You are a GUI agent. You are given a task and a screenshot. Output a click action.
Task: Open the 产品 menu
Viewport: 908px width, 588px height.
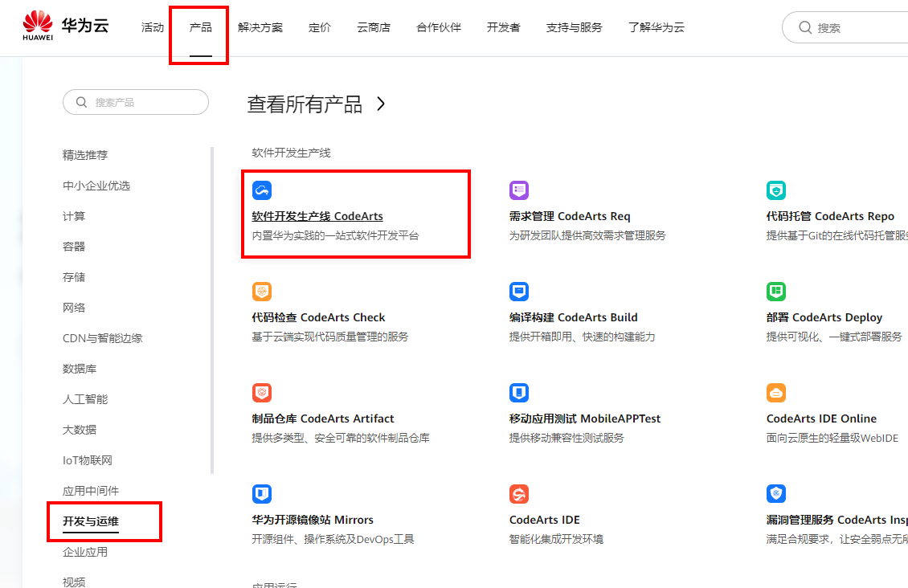(x=200, y=27)
